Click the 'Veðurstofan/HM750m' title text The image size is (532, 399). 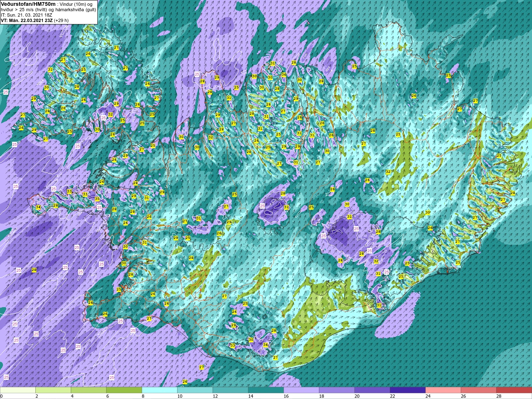pos(28,4)
